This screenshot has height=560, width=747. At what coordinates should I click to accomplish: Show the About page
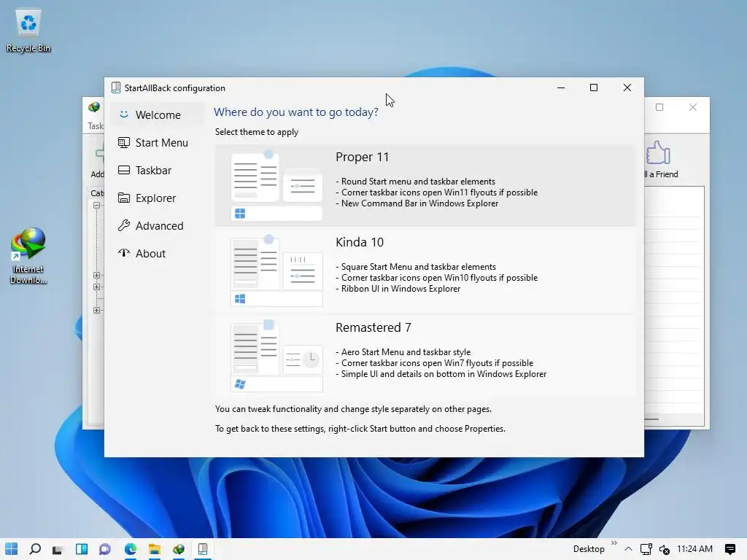pyautogui.click(x=158, y=253)
